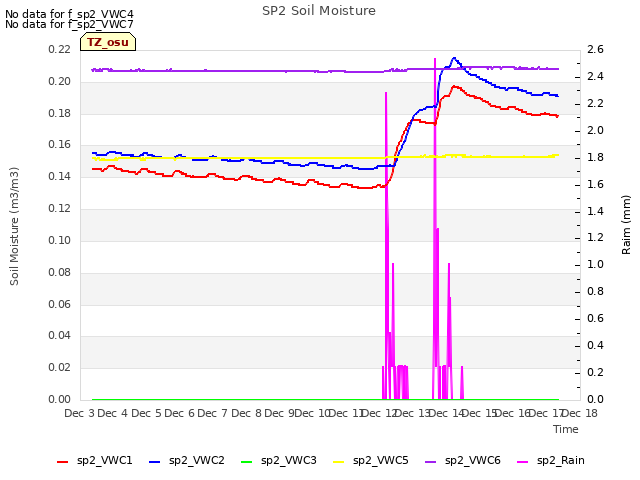Click the 0.00 left axis tick label
This screenshot has height=480, width=640.
(60, 400)
